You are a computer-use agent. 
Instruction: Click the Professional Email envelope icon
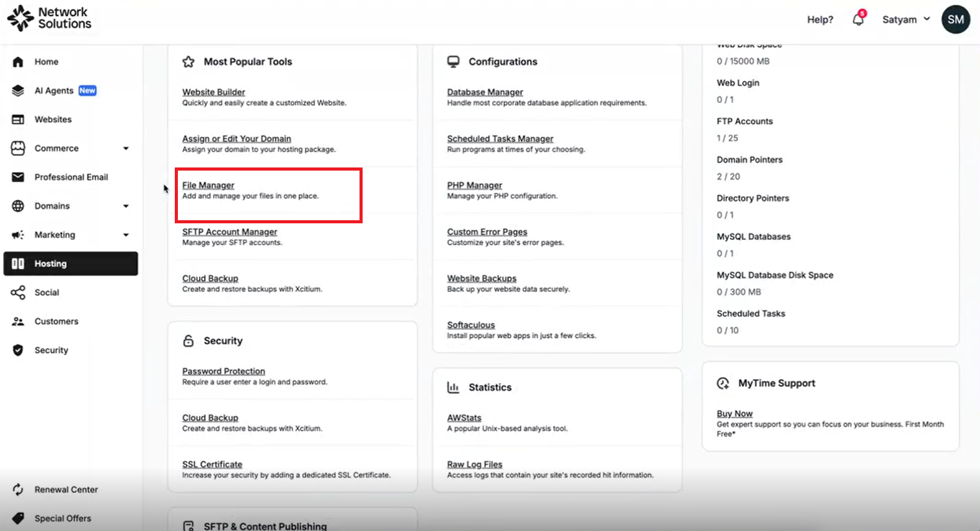tap(18, 177)
